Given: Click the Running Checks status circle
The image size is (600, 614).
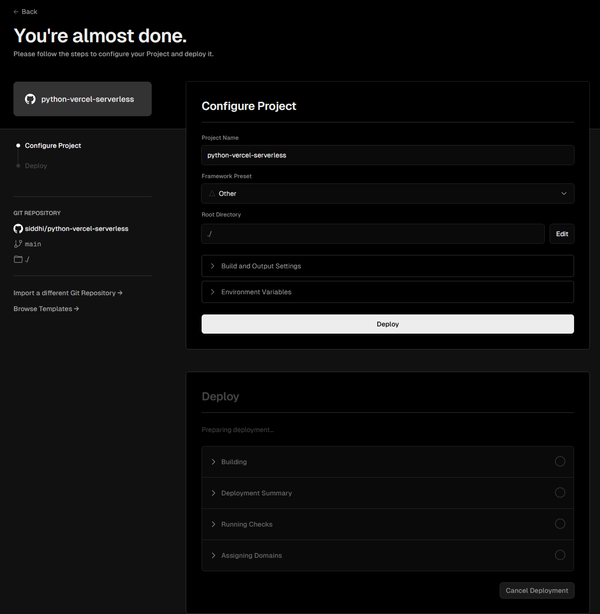Looking at the screenshot, I should point(560,524).
